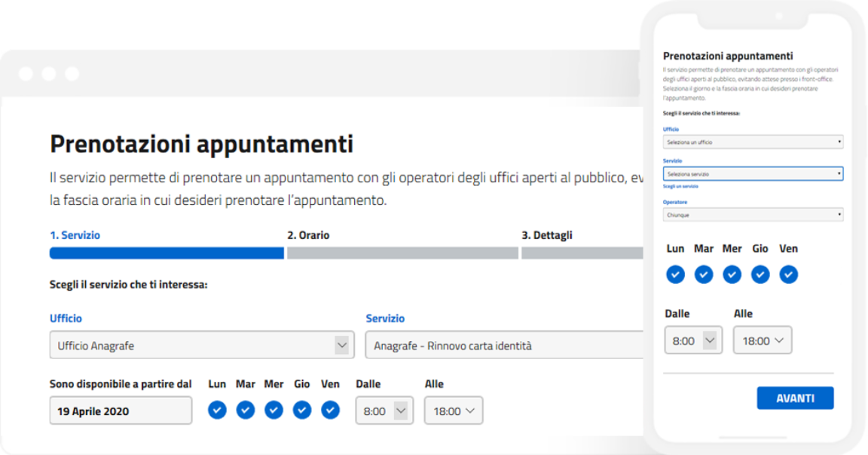Toggle the Ven checkmark on phone mockup
The width and height of the screenshot is (868, 455).
click(x=788, y=274)
